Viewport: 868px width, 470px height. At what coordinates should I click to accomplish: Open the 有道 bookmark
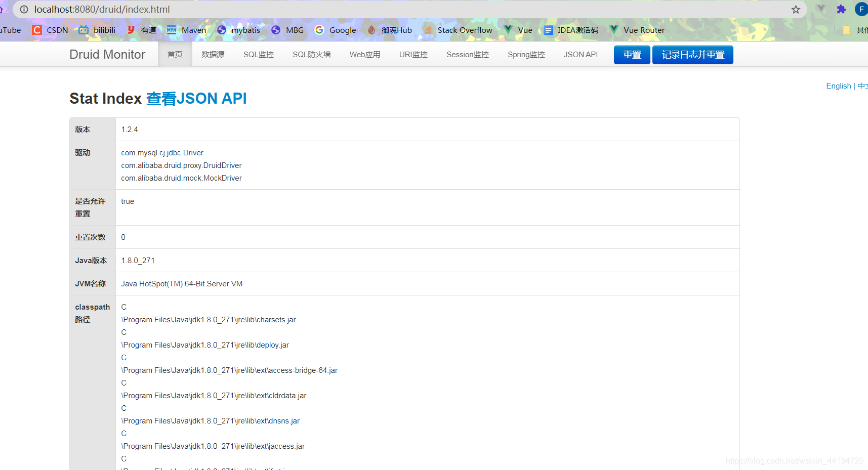[142, 30]
